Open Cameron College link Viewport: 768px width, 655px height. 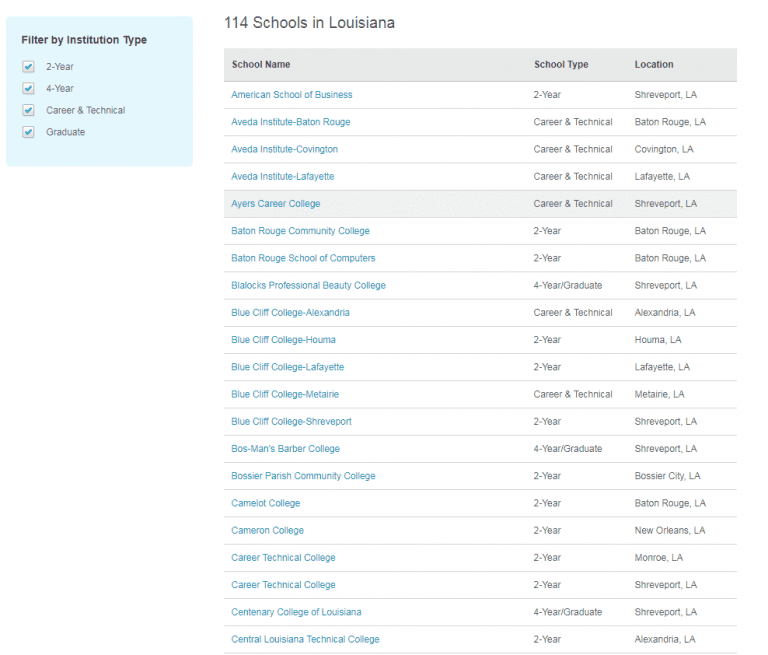267,531
